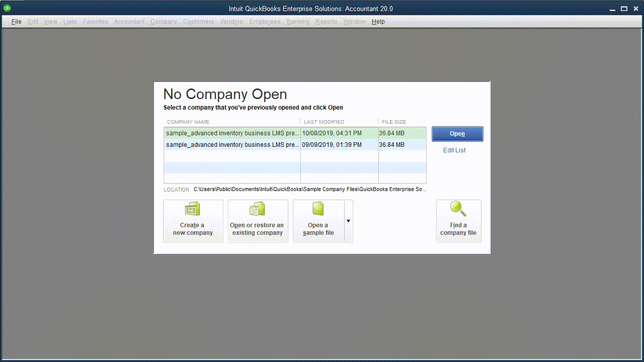
Task: Click the Create a new company icon
Action: [193, 209]
